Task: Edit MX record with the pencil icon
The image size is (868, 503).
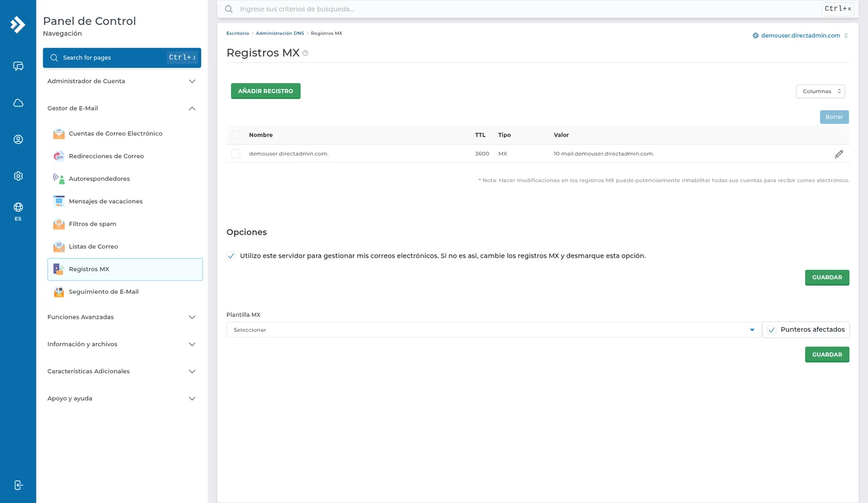Action: pyautogui.click(x=839, y=154)
